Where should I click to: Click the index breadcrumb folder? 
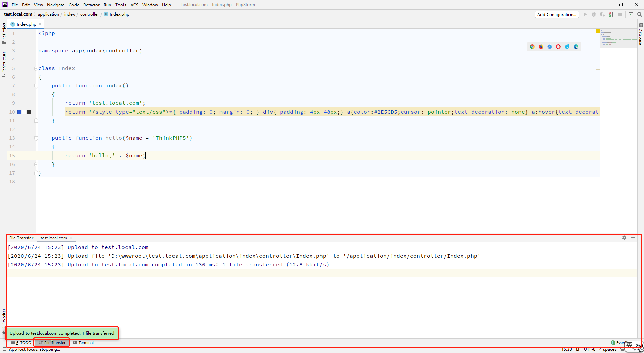click(x=69, y=14)
